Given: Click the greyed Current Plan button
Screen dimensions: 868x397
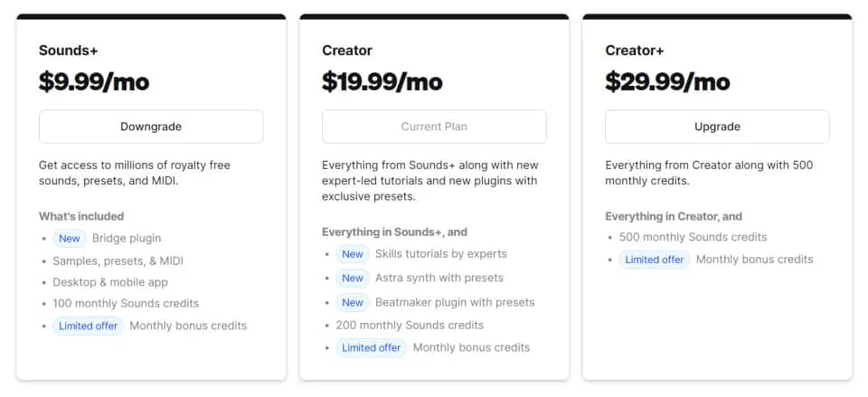Looking at the screenshot, I should (434, 127).
